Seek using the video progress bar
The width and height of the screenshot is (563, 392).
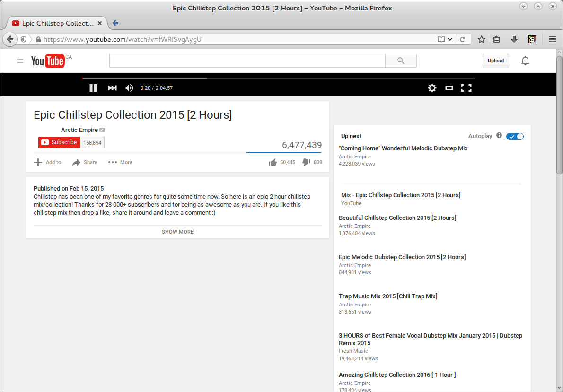pos(237,78)
